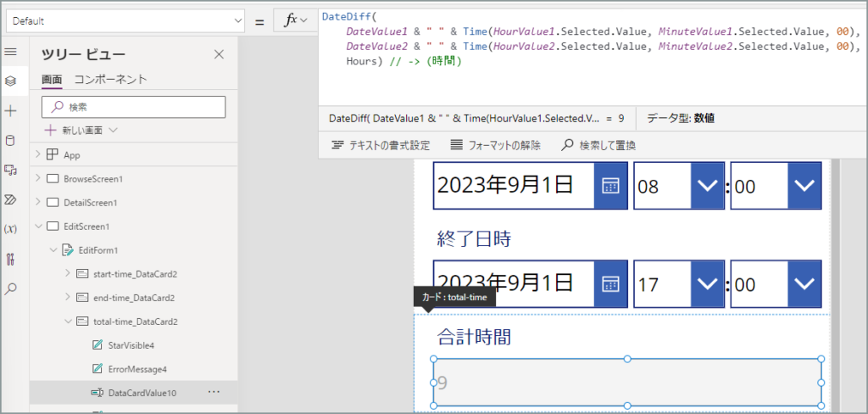Viewport: 868px width, 414px height.
Task: Click the 終了日時 label on canvas
Action: point(473,239)
